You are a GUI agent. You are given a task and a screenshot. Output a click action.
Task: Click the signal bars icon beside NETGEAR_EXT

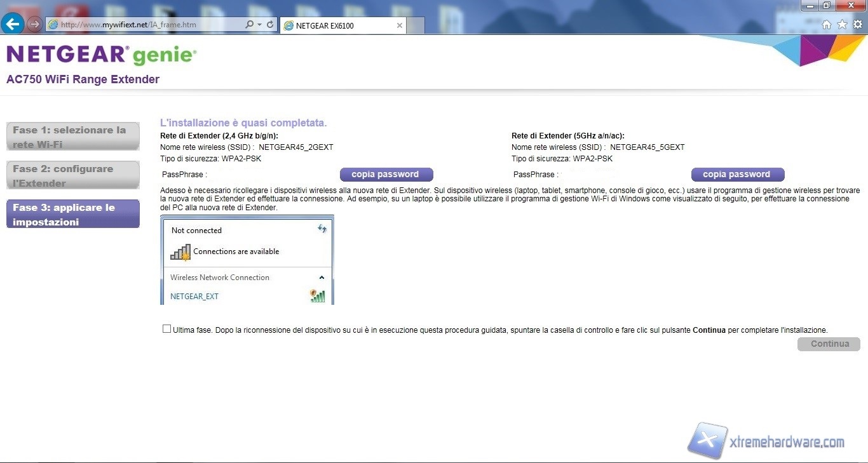(x=318, y=296)
